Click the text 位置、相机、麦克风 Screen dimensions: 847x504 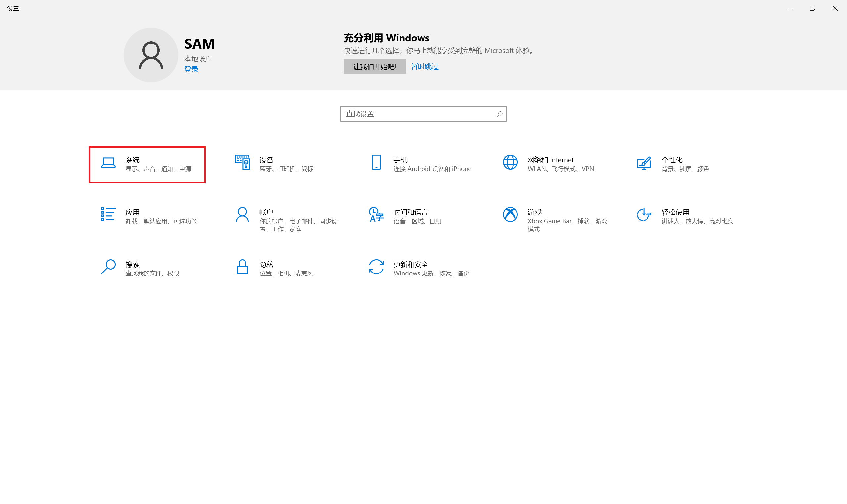click(x=287, y=274)
